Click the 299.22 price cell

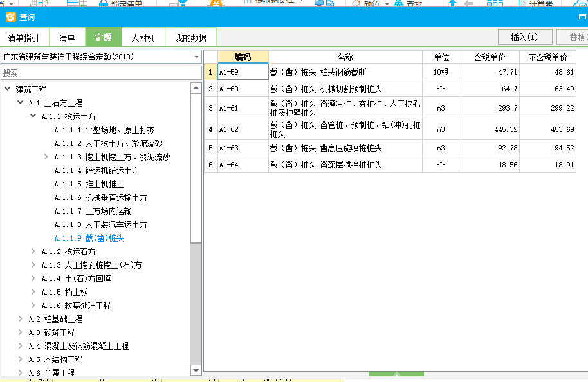pos(547,107)
